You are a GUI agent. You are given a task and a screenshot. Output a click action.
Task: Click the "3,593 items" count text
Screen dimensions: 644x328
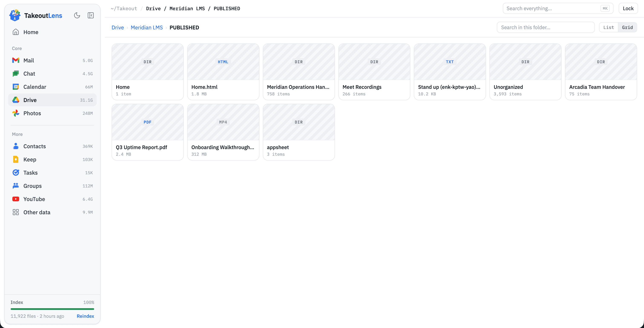[507, 94]
